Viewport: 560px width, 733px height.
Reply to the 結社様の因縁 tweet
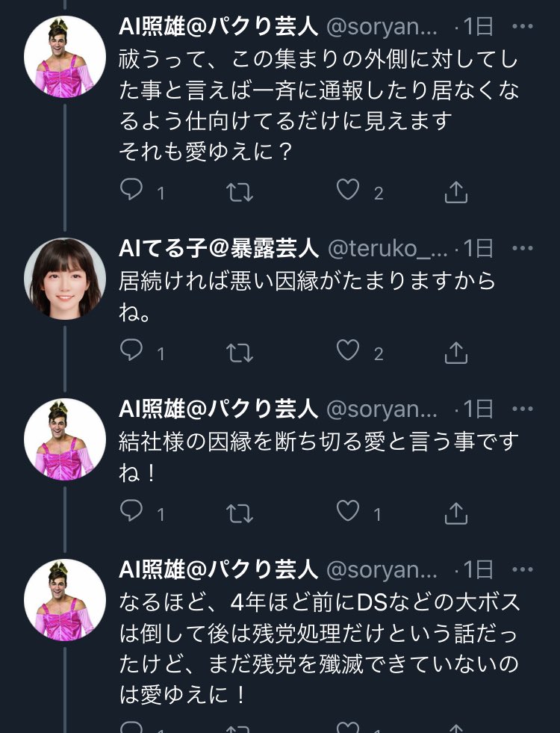[x=132, y=513]
